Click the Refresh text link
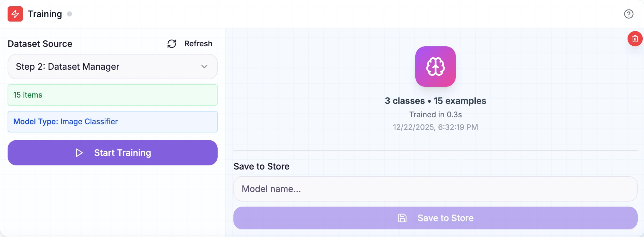Image resolution: width=644 pixels, height=237 pixels. pyautogui.click(x=198, y=44)
